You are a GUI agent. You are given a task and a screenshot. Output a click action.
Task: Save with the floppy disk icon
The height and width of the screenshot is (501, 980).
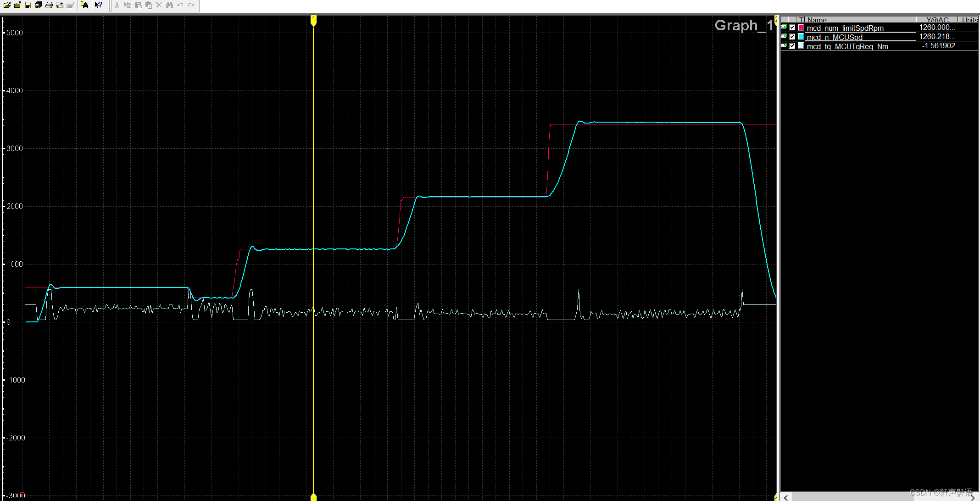pos(28,5)
